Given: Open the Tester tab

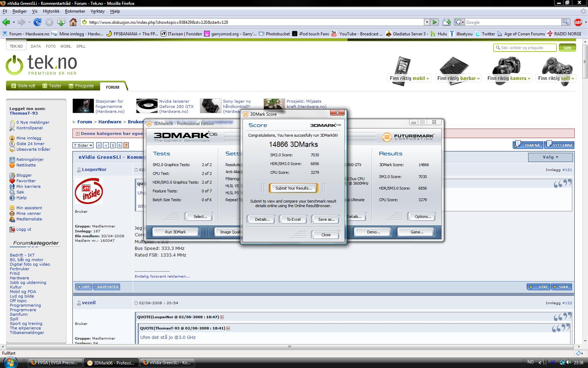Looking at the screenshot, I should coord(52,86).
